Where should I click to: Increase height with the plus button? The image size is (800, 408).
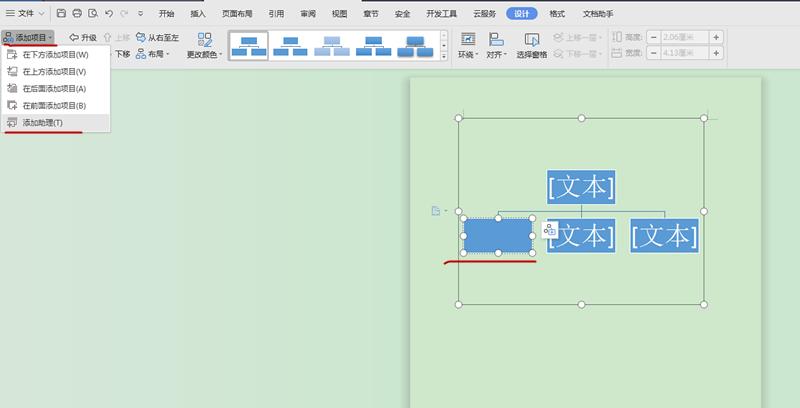[x=715, y=37]
